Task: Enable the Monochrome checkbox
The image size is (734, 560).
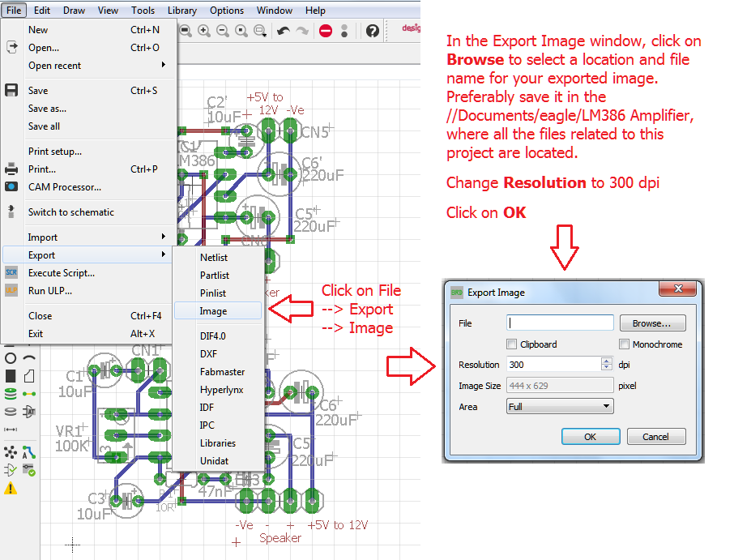Action: pos(623,344)
